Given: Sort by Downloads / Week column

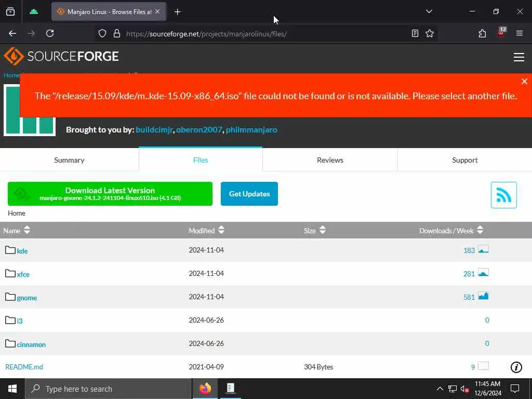Looking at the screenshot, I should pyautogui.click(x=451, y=230).
